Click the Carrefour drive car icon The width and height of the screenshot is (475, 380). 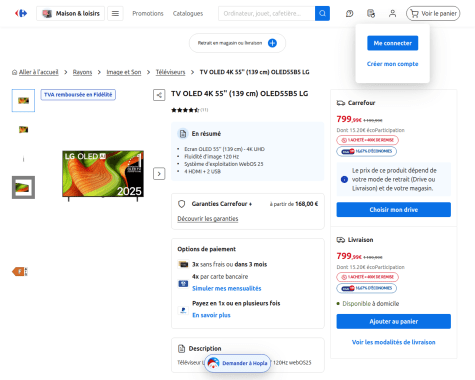pos(341,103)
